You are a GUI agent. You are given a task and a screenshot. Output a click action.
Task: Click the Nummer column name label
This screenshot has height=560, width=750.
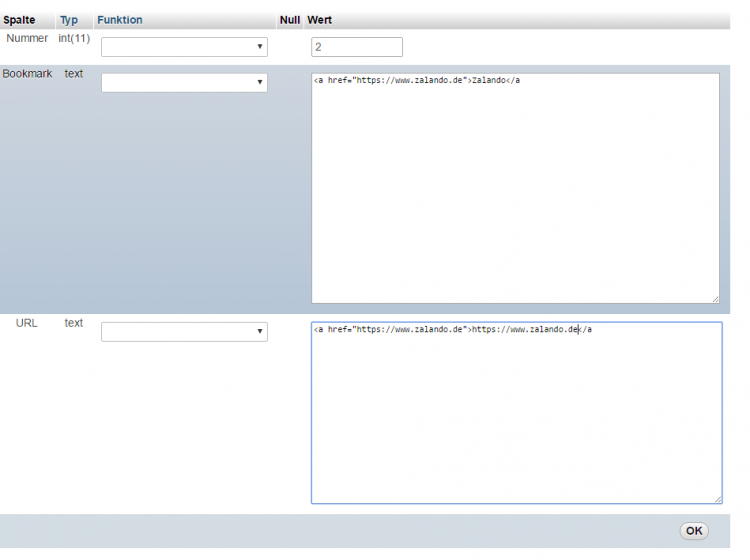[27, 38]
